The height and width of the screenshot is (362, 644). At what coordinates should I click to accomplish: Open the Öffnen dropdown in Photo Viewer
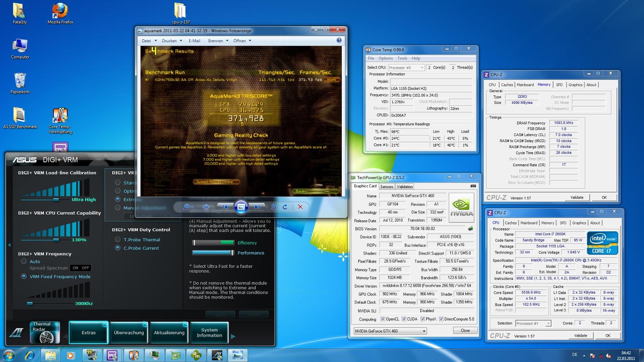(242, 41)
